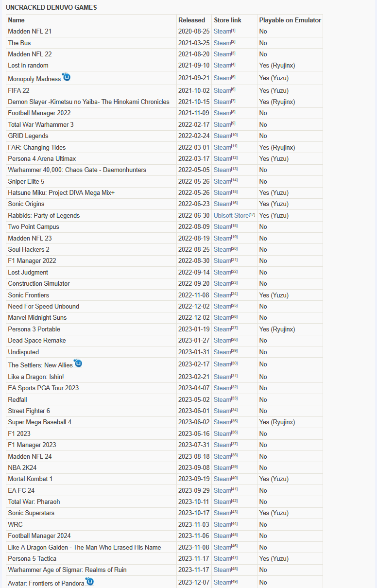Select the Soul Hackers 2 name cell
The image size is (377, 588).
click(91, 250)
